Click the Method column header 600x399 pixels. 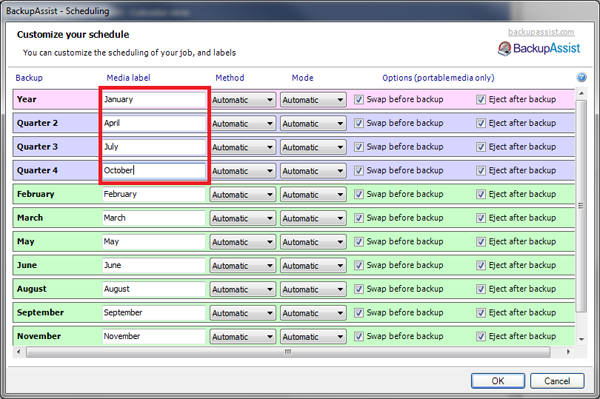pyautogui.click(x=230, y=78)
